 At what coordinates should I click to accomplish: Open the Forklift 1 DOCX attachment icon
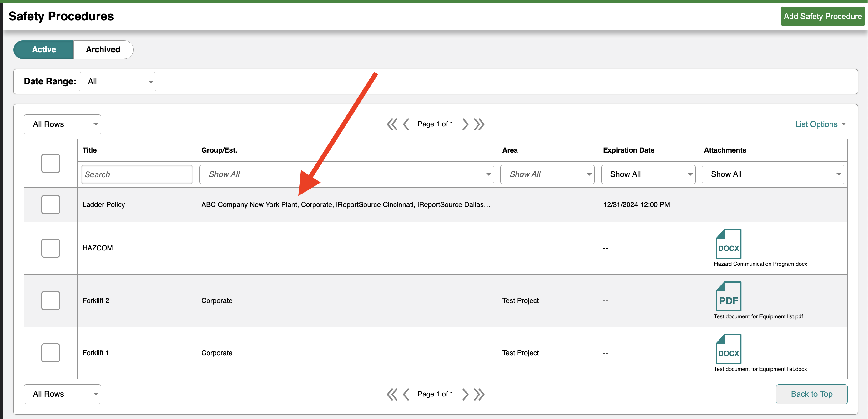tap(728, 349)
